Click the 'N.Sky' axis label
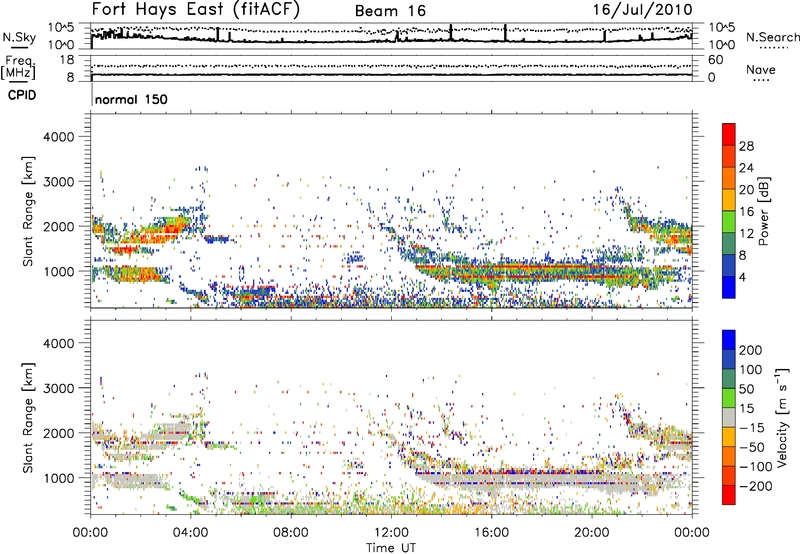 (x=19, y=37)
